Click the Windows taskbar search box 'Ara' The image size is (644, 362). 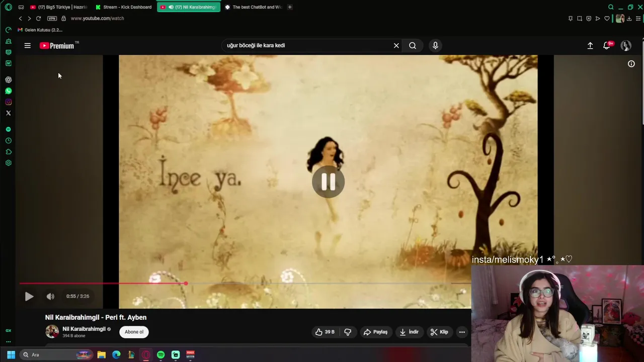56,355
